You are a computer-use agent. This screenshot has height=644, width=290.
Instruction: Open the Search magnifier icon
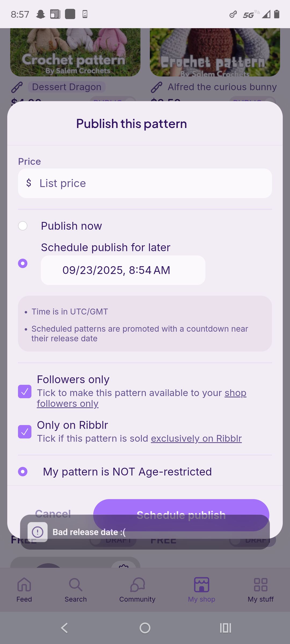[x=75, y=585]
